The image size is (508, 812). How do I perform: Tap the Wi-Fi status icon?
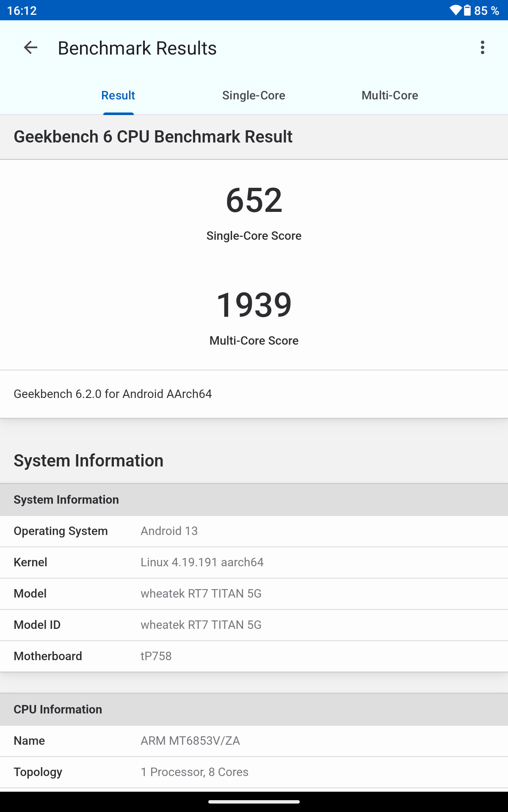[x=455, y=10]
